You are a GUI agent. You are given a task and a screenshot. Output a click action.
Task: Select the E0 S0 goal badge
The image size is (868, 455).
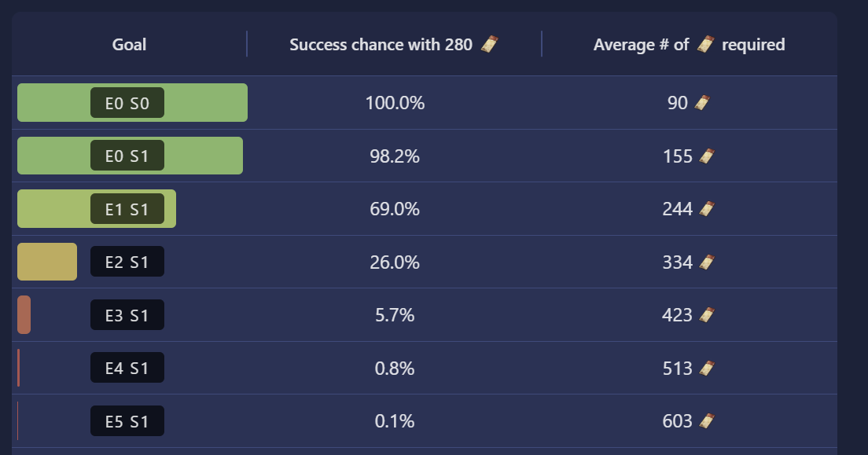[127, 103]
